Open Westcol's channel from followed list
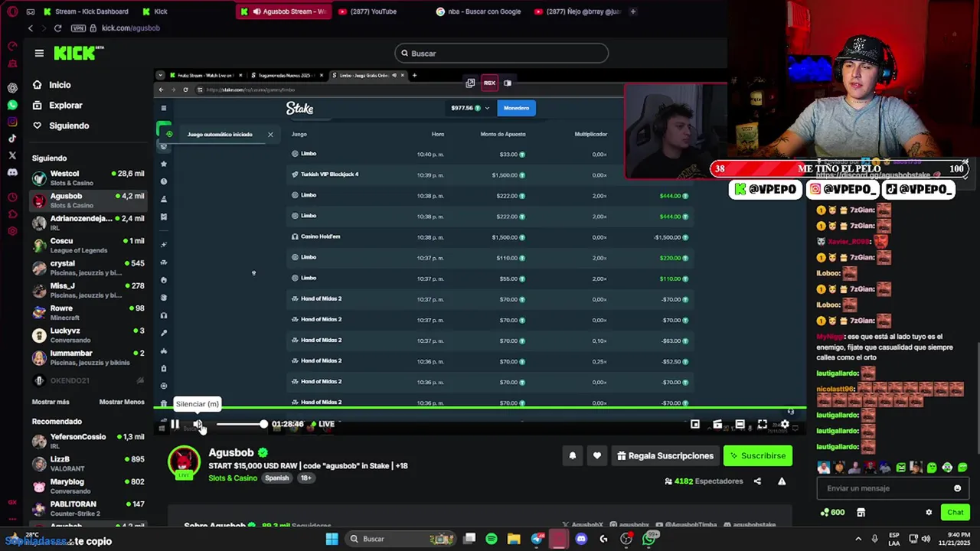This screenshot has width=980, height=551. coord(88,178)
